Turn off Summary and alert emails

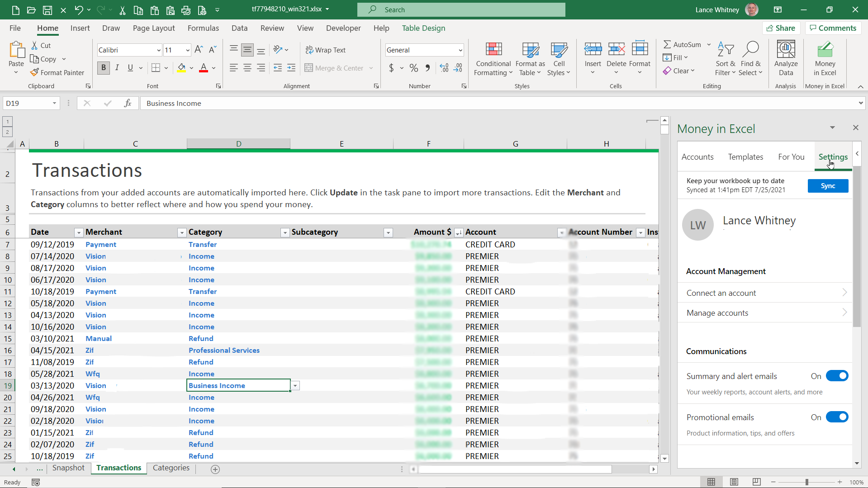coord(837,376)
